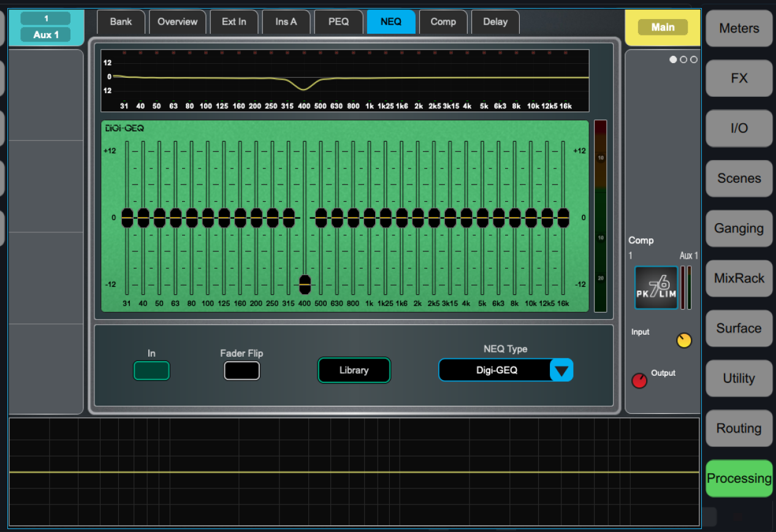Screen dimensions: 776x532
Task: Click the 31 Hz GEQ fader
Action: tap(127, 218)
